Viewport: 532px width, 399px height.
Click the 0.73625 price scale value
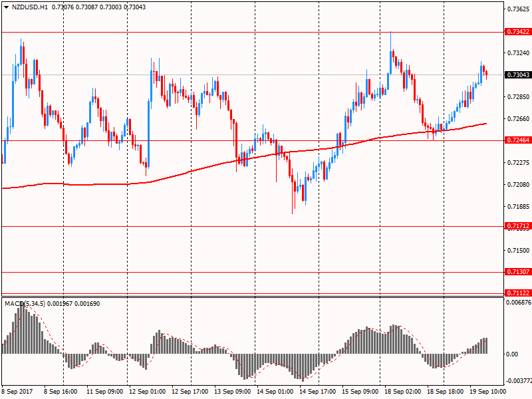(x=519, y=9)
